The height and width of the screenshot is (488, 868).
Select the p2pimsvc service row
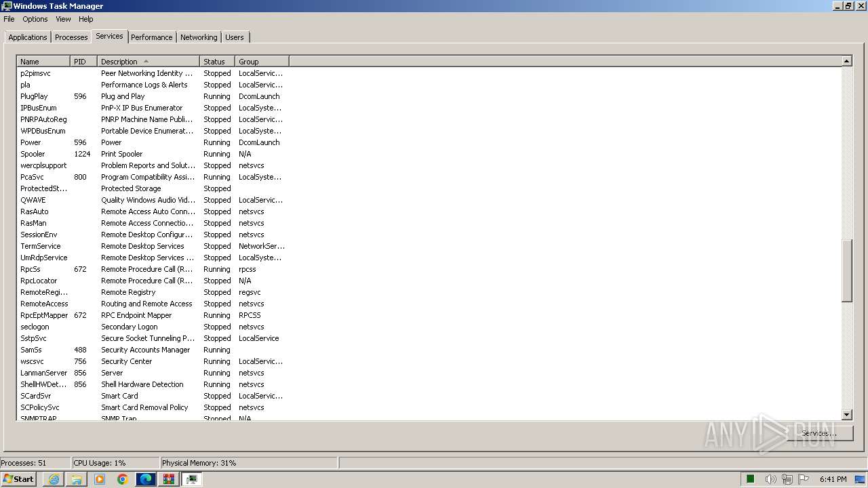pos(153,73)
